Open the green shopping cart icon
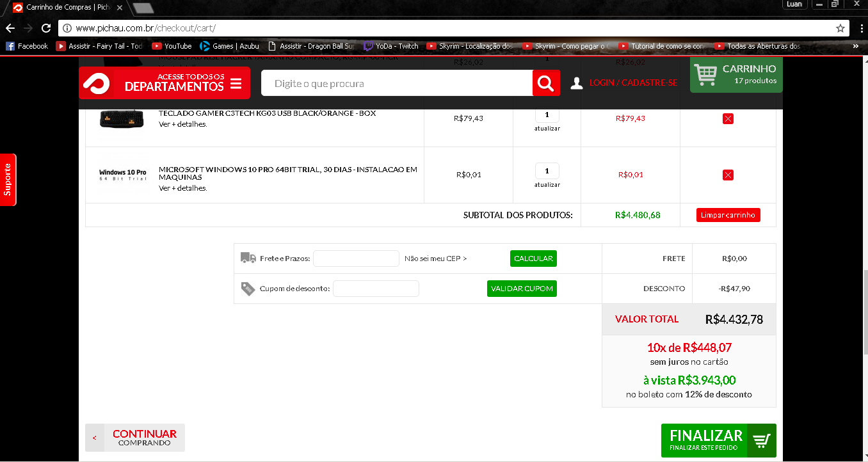The width and height of the screenshot is (868, 462). [705, 74]
